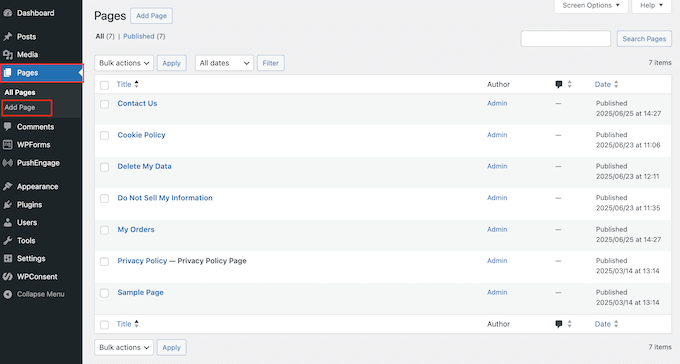This screenshot has width=680, height=364.
Task: Expand the Help panel
Action: 652,6
